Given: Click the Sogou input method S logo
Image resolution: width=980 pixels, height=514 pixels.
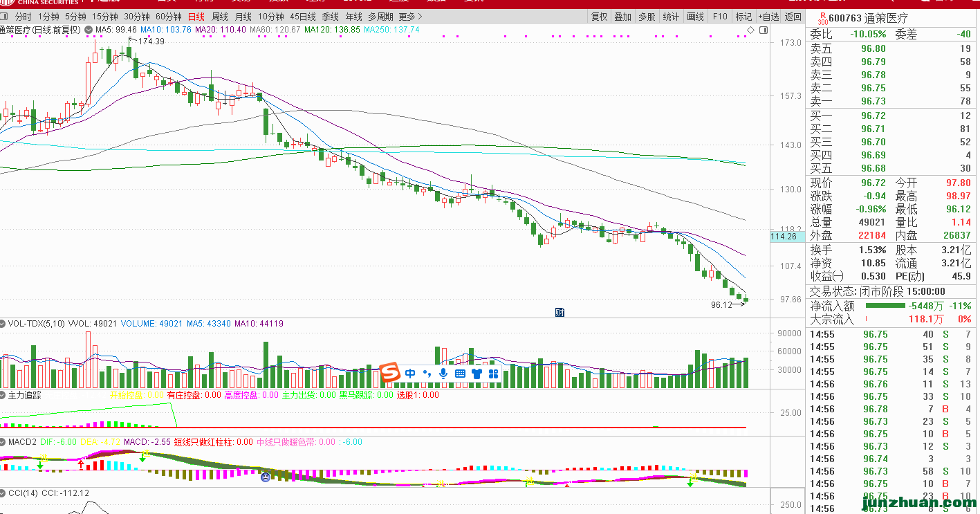Looking at the screenshot, I should 391,374.
